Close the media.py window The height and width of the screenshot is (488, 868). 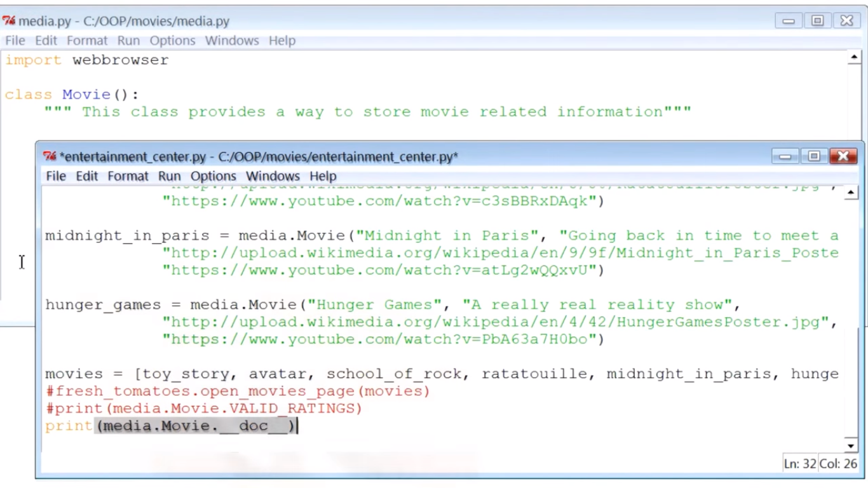point(847,21)
